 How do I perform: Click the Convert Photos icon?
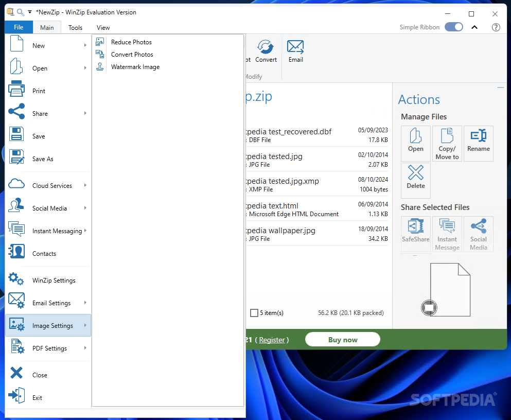tap(100, 54)
